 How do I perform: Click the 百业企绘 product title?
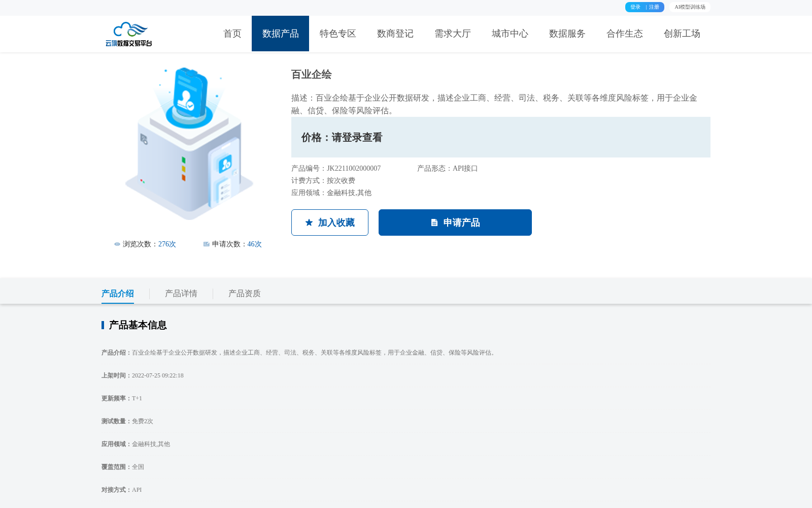(312, 75)
